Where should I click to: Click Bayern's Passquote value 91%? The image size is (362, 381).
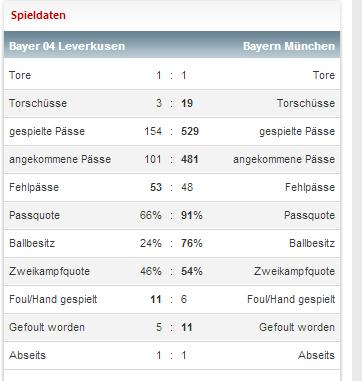point(192,215)
